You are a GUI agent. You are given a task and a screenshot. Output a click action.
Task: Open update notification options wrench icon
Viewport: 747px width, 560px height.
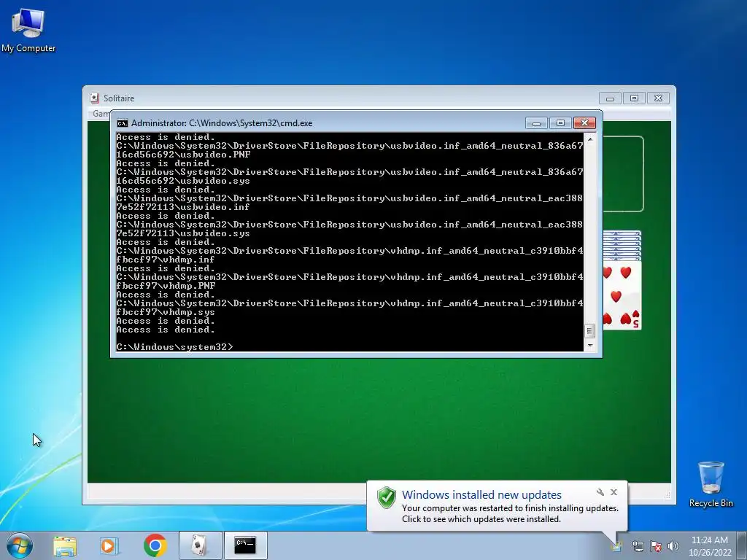pyautogui.click(x=600, y=492)
